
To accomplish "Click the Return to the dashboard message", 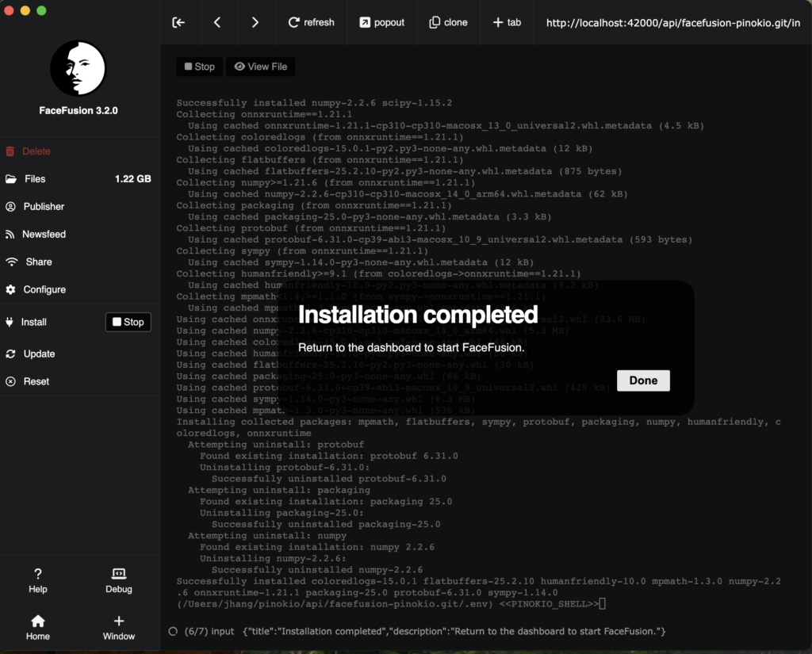I will (412, 347).
